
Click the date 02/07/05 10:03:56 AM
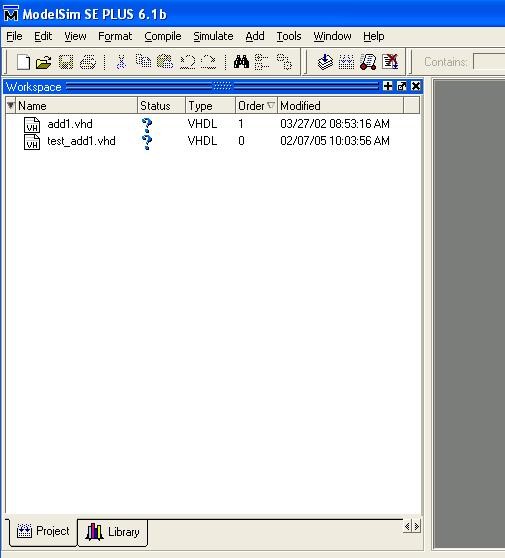coord(335,141)
